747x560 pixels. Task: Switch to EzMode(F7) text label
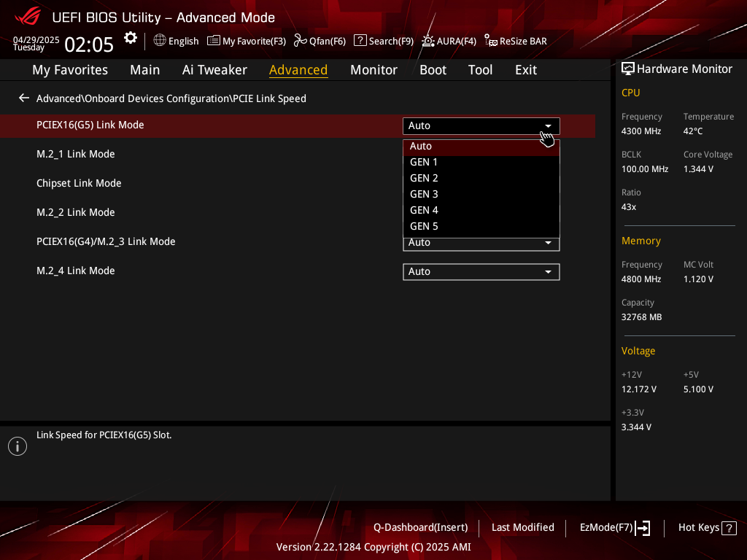tap(606, 528)
